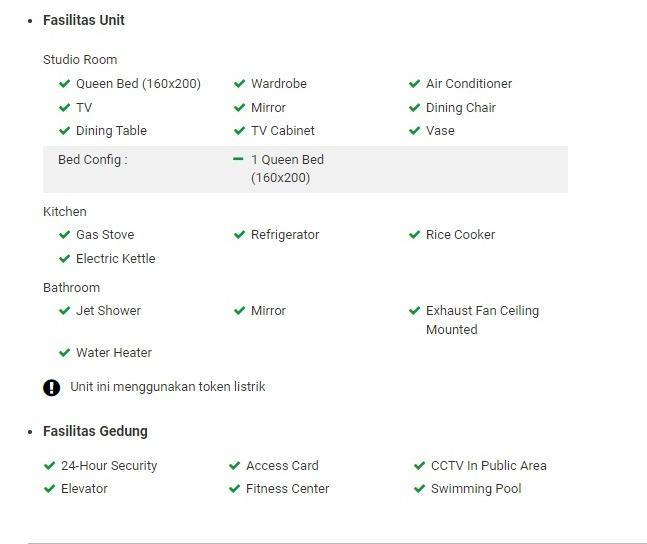
Task: Click the checkmark beside Refrigerator
Action: click(x=240, y=235)
